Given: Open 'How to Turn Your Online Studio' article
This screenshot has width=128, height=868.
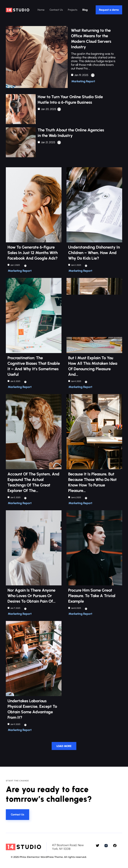Looking at the screenshot, I should [x=70, y=99].
